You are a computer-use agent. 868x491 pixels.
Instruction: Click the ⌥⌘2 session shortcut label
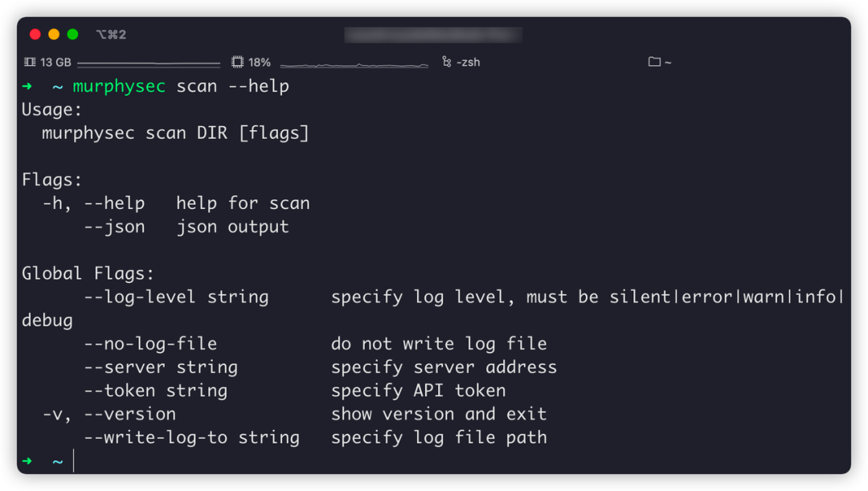(x=111, y=34)
